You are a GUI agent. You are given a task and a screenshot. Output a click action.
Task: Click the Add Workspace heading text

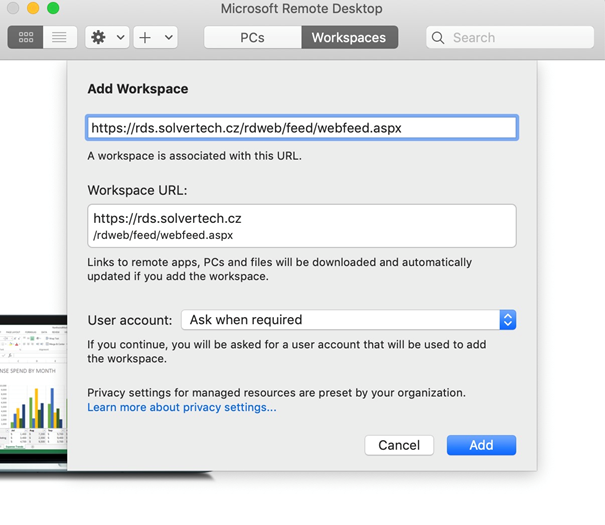coord(138,89)
